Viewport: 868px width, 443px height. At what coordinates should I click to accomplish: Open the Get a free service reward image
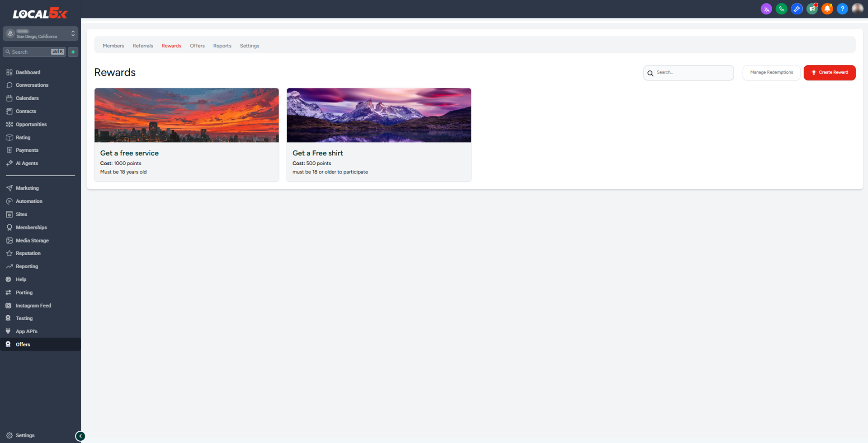[x=186, y=115]
